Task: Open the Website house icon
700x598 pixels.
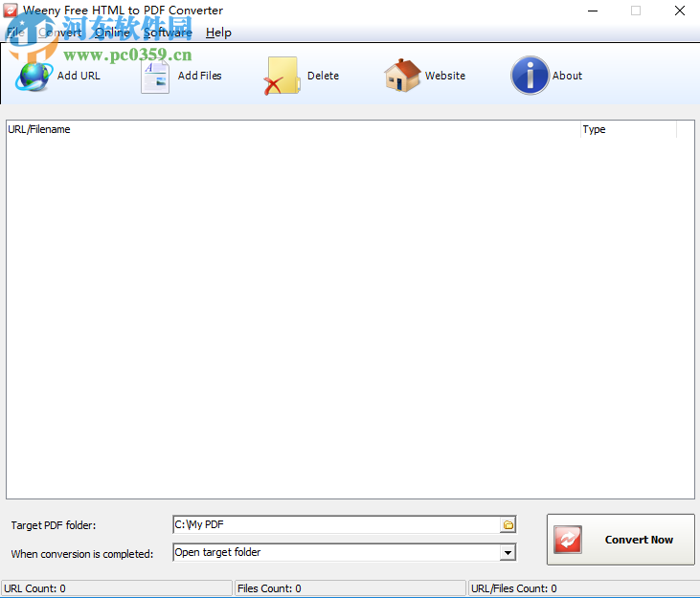Action: tap(402, 76)
